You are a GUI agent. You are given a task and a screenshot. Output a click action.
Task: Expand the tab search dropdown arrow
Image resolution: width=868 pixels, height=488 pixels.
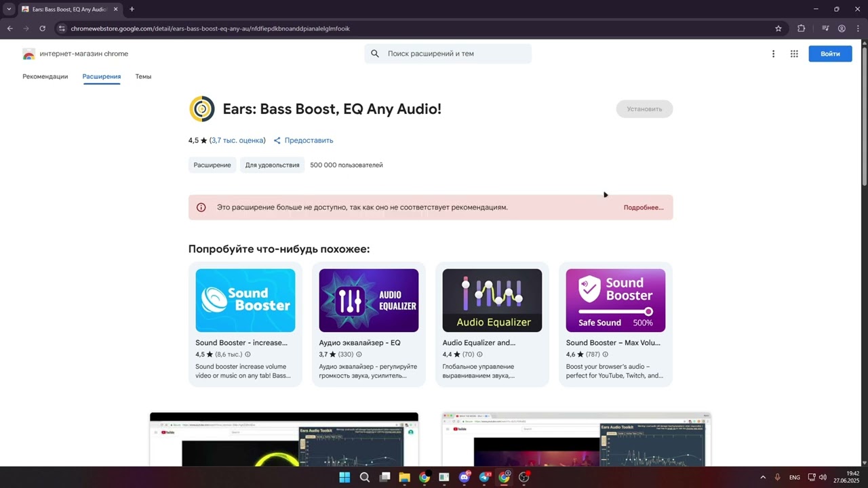9,9
